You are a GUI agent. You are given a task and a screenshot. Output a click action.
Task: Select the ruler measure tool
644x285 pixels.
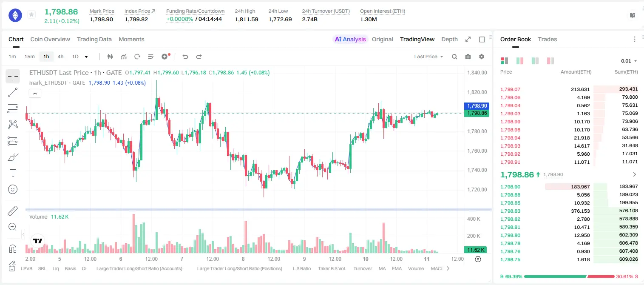pyautogui.click(x=13, y=211)
